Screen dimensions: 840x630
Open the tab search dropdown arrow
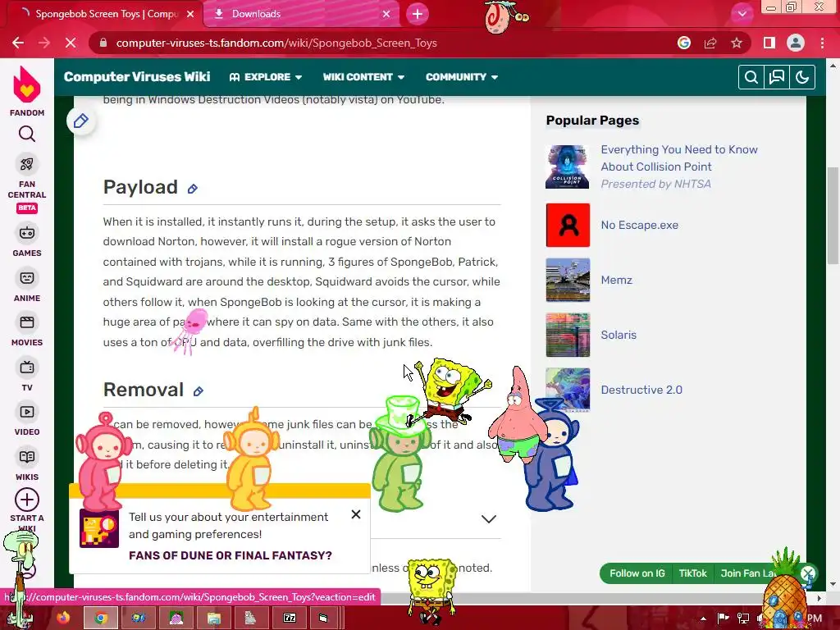pos(742,14)
